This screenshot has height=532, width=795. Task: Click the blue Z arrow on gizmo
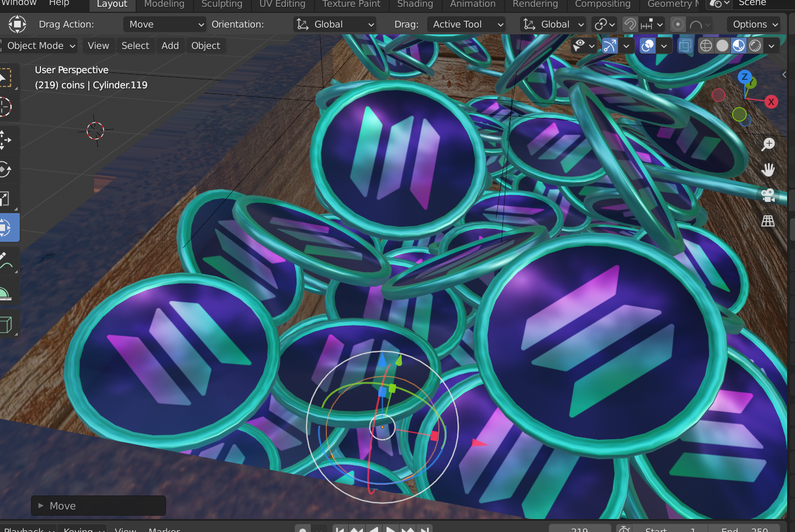[382, 360]
